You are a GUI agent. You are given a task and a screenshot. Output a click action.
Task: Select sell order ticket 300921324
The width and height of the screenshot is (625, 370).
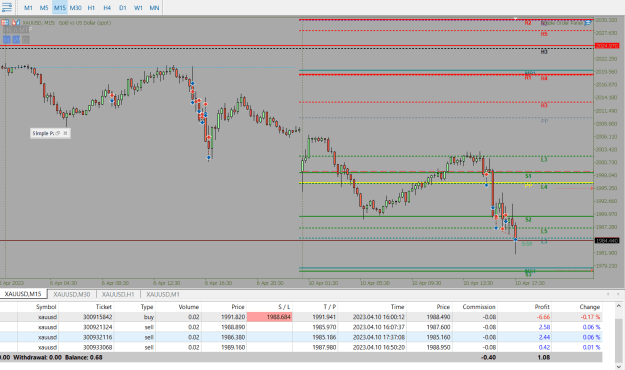pyautogui.click(x=301, y=327)
